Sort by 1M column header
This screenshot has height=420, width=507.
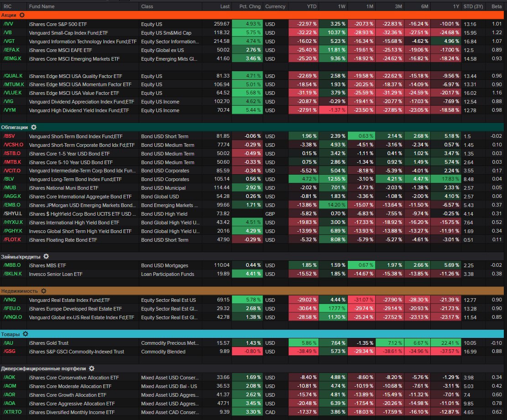tap(370, 6)
